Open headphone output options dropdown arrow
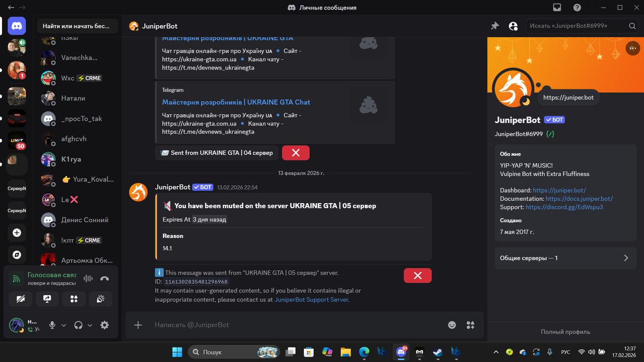Viewport: 644px width, 362px height. coord(90,325)
